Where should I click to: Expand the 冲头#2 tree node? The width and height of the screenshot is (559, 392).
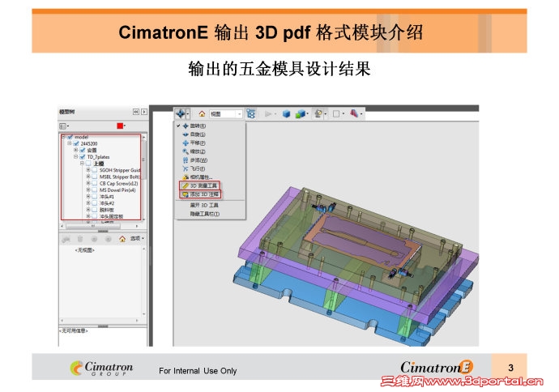pyautogui.click(x=88, y=202)
